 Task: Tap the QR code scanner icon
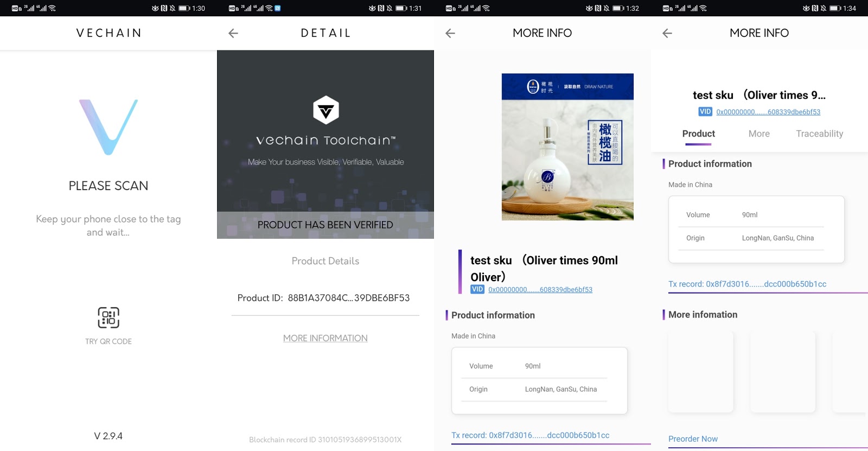(108, 317)
